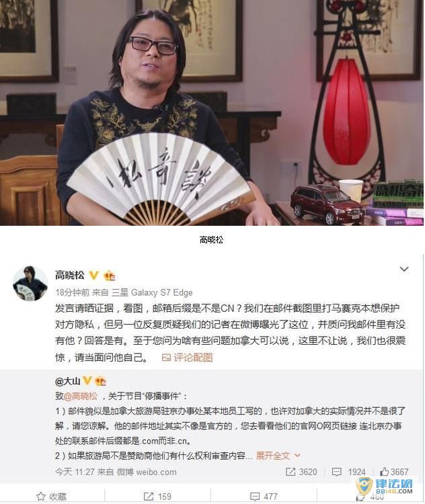This screenshot has width=425, height=504.
Task: Click the orange V verification badge beside 高晓松
Action: click(x=94, y=276)
